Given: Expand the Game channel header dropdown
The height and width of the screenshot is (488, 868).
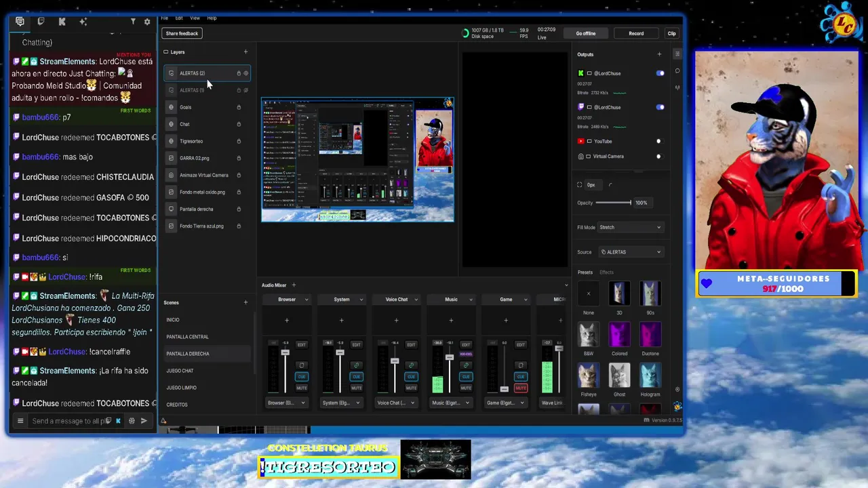Looking at the screenshot, I should (x=525, y=300).
